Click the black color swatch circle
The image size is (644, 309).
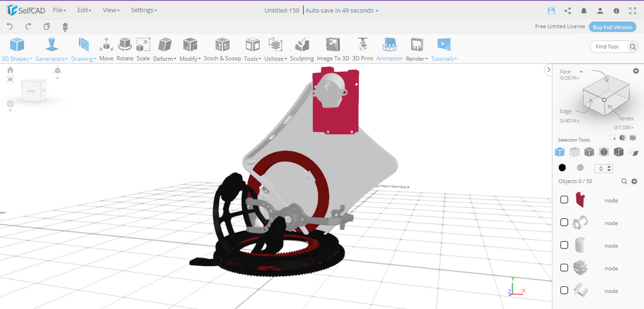coord(562,167)
